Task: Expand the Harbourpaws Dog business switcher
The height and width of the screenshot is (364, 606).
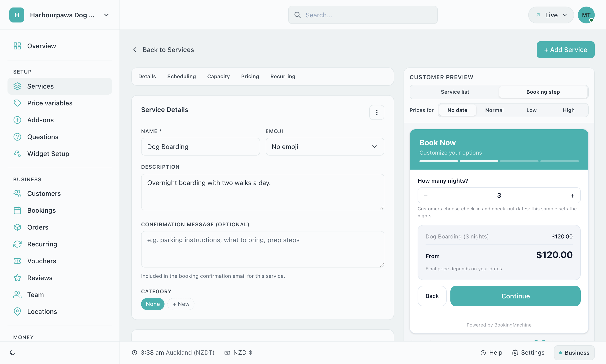Action: click(60, 15)
